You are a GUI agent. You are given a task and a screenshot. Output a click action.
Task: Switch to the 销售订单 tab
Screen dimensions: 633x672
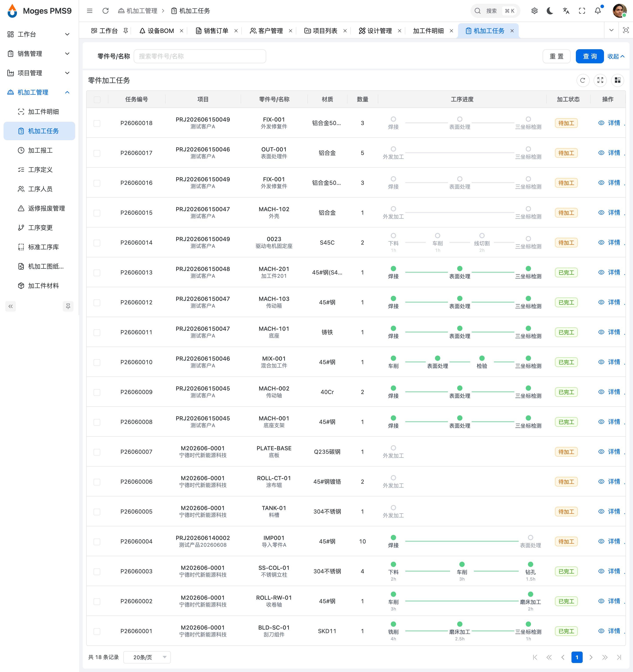(x=212, y=31)
